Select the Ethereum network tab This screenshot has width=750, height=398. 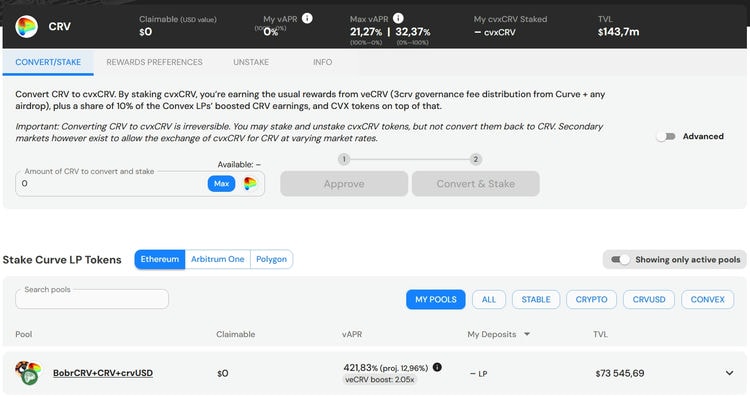point(160,259)
